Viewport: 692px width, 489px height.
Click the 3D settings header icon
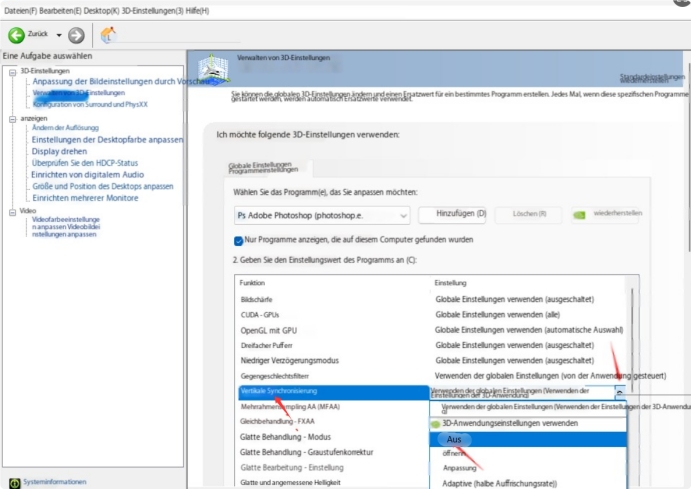point(211,68)
